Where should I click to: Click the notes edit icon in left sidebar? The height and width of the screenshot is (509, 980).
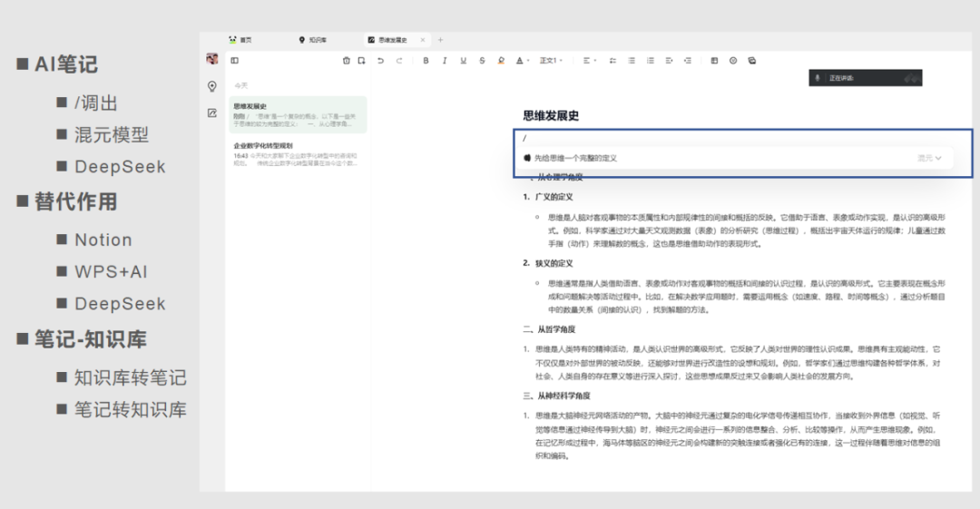(212, 113)
